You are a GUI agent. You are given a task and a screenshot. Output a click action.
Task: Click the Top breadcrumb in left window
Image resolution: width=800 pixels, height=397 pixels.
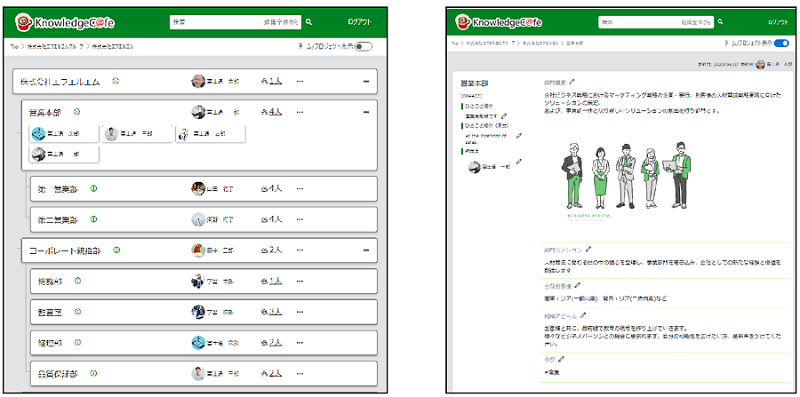point(14,46)
